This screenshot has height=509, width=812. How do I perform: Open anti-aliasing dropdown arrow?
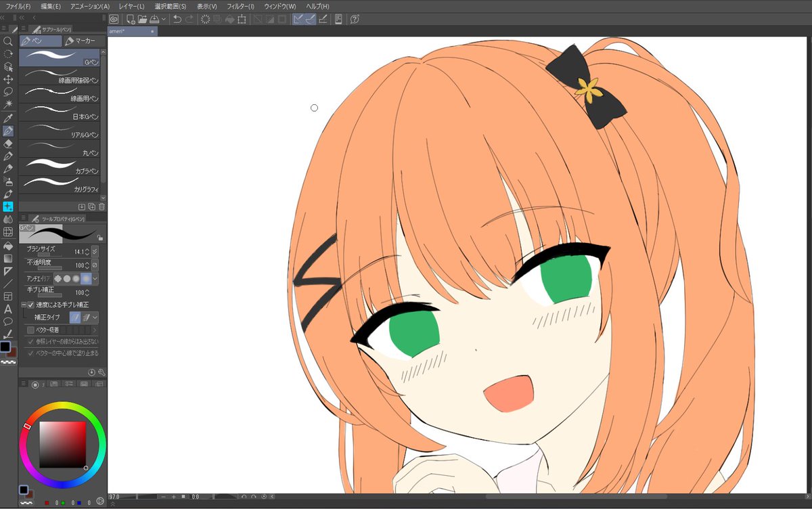(95, 278)
